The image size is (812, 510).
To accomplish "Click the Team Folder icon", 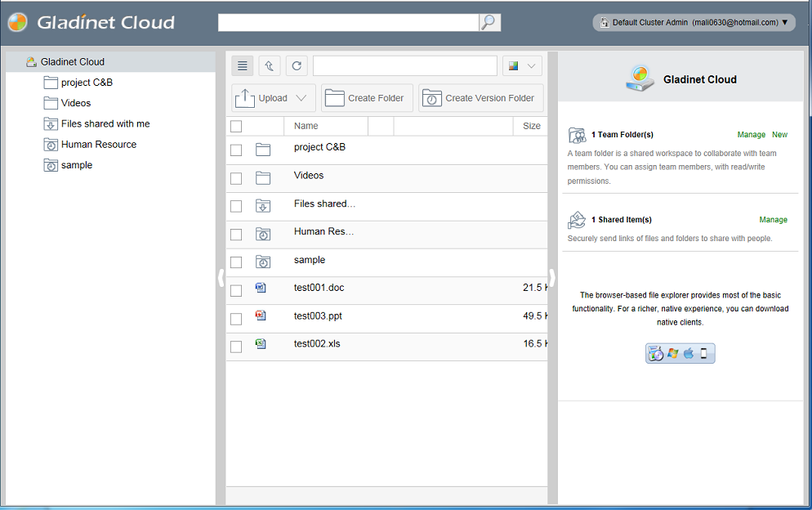I will [x=577, y=135].
